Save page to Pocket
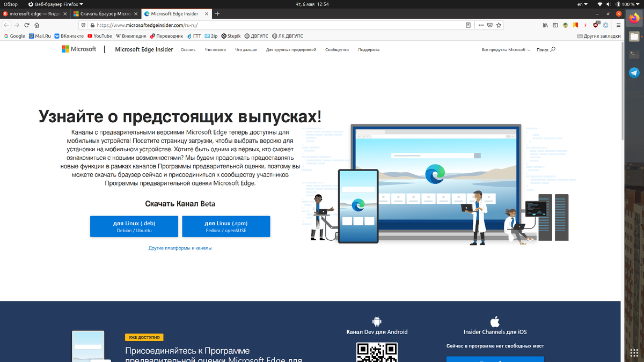This screenshot has height=362, width=644. [489, 25]
